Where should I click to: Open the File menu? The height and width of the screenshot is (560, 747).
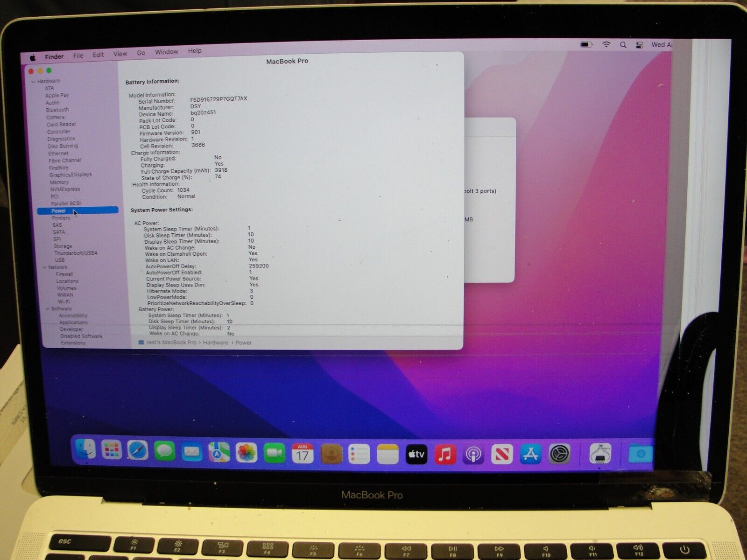pos(78,56)
